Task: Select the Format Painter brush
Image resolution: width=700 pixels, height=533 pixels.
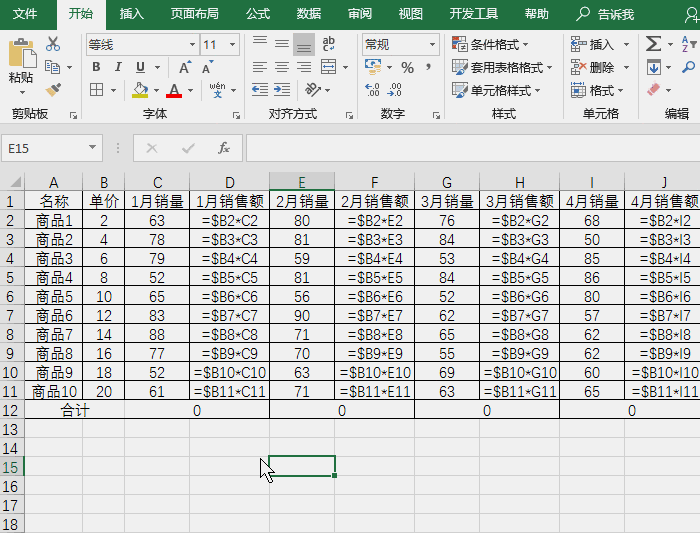Action: coord(53,90)
